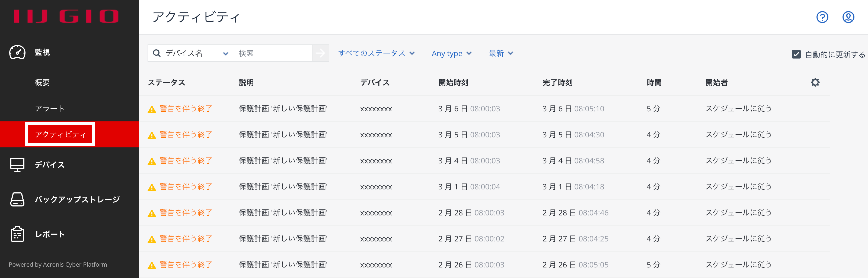Image resolution: width=868 pixels, height=278 pixels.
Task: Click the IIJ GIO logo
Action: coord(66,17)
